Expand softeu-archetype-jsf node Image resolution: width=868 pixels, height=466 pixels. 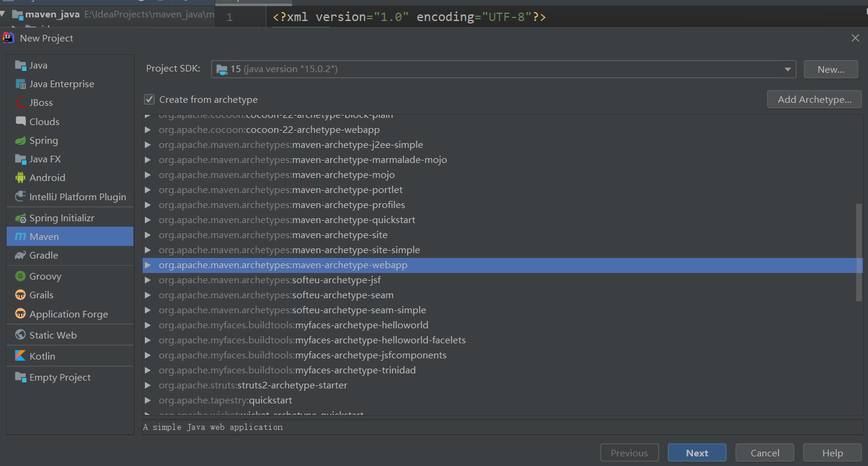click(148, 280)
